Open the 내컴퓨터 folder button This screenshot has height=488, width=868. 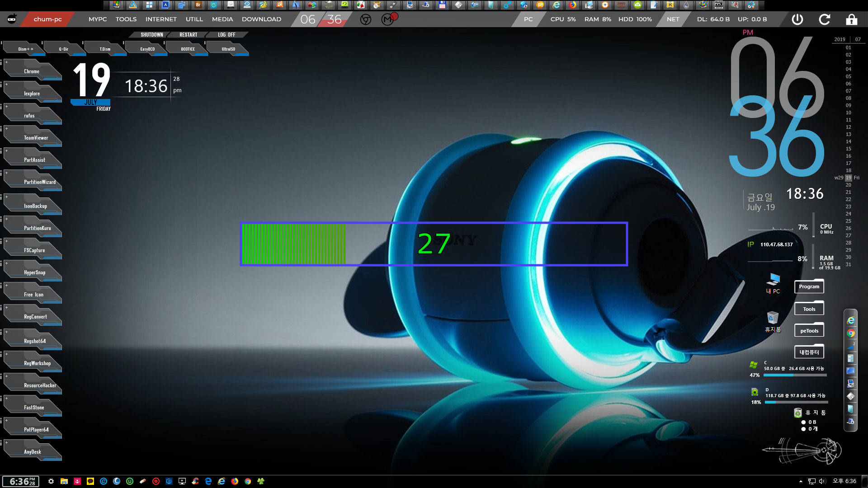pos(809,352)
